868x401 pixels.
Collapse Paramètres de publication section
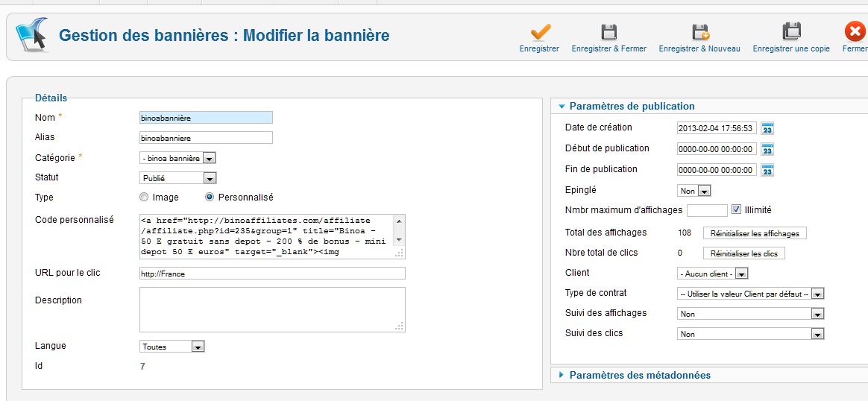pos(631,106)
